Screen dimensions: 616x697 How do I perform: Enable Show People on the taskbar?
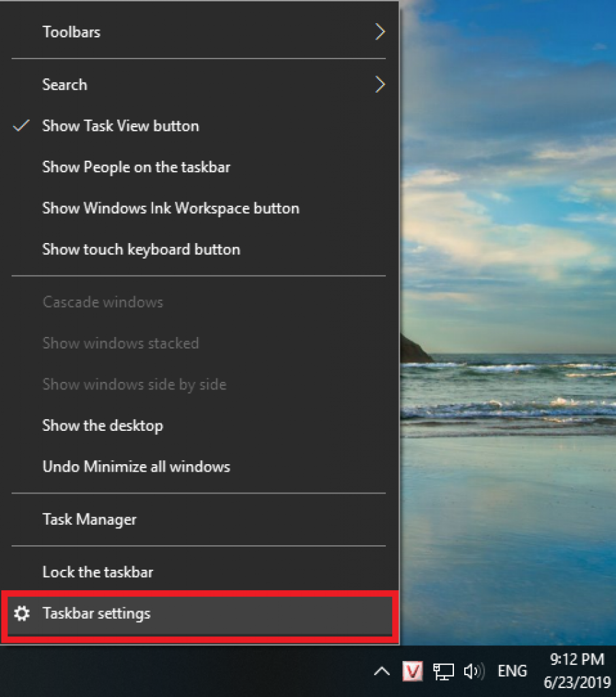tap(136, 167)
